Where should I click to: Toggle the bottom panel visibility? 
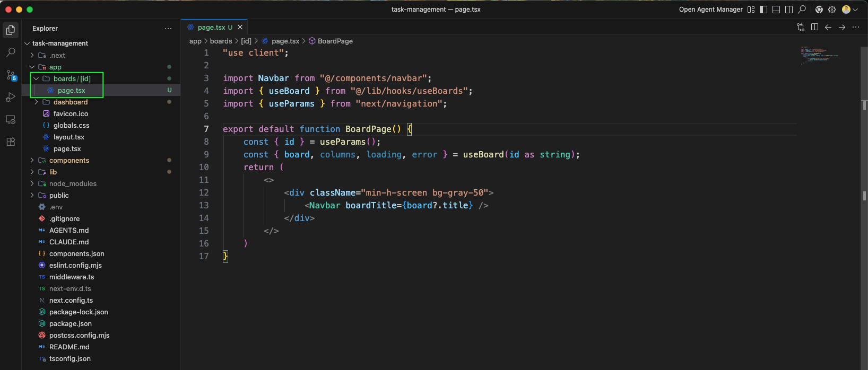776,10
